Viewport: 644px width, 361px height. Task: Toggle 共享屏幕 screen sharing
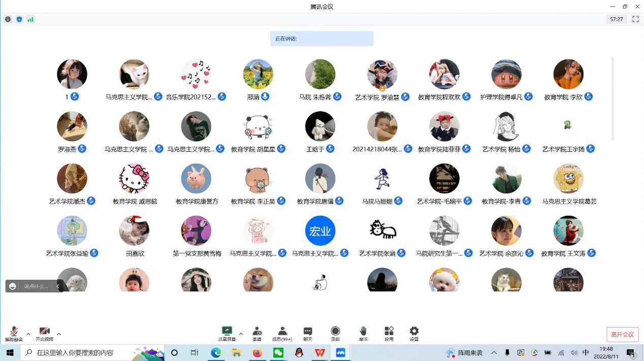point(227,334)
